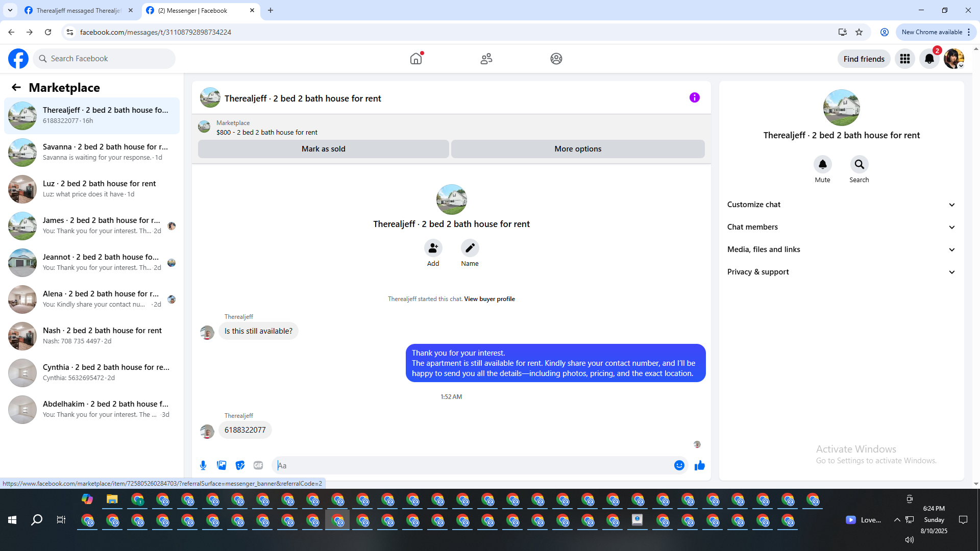Toggle the purple conversation info button
Viewport: 980px width, 551px height.
coord(694,97)
